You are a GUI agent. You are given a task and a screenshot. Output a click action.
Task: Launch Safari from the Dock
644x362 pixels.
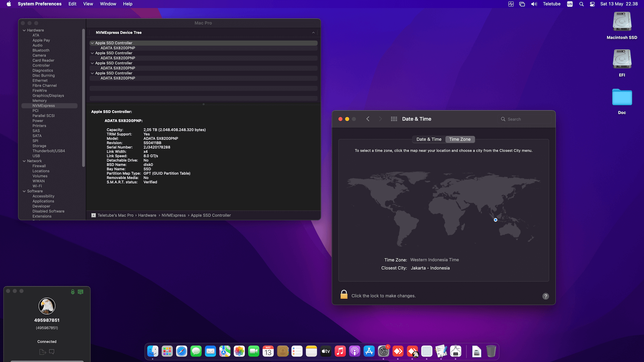pyautogui.click(x=181, y=351)
